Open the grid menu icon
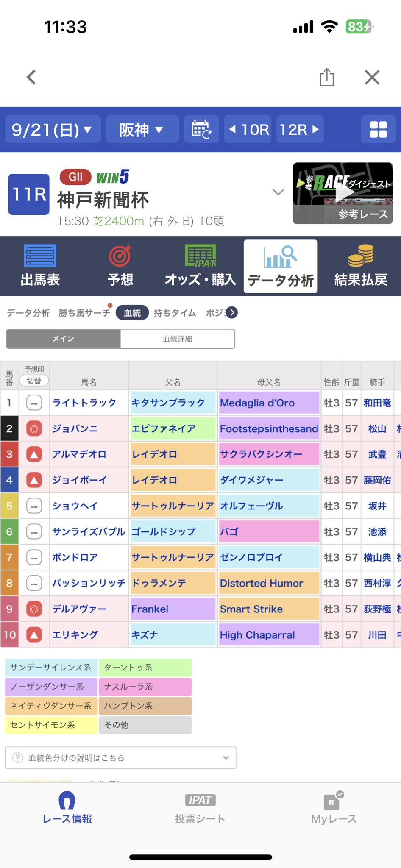Image resolution: width=401 pixels, height=868 pixels. [379, 129]
